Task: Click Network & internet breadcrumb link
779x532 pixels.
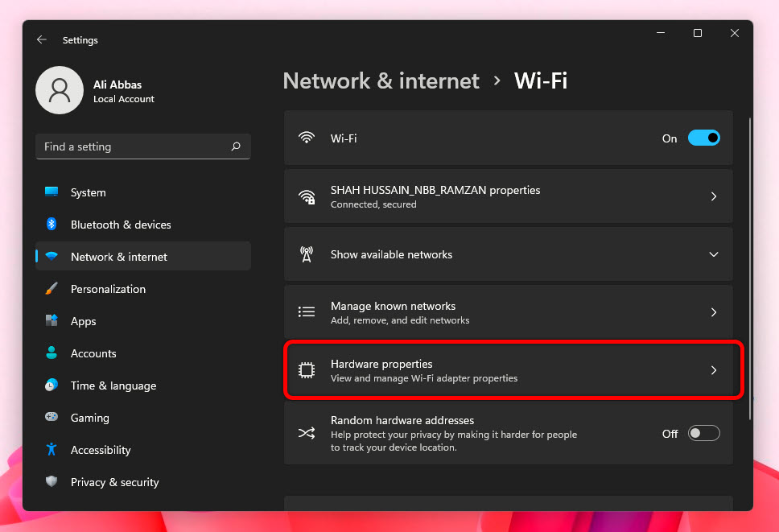Action: 381,80
